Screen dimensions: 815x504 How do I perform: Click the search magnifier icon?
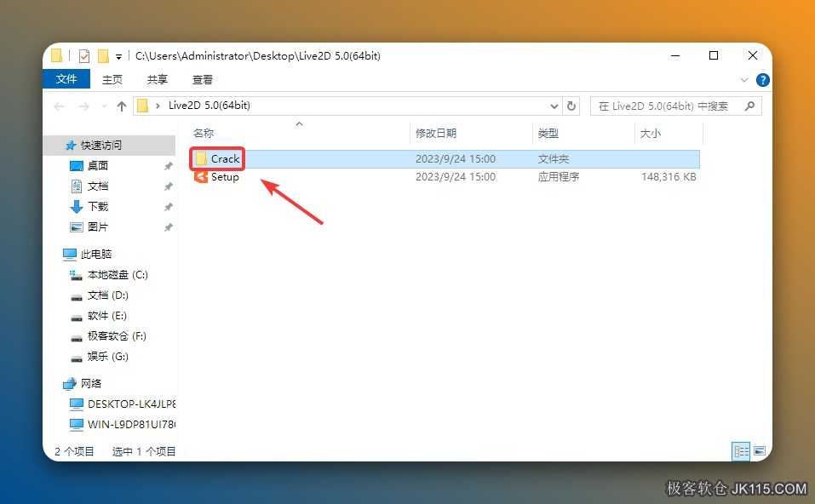pyautogui.click(x=749, y=106)
